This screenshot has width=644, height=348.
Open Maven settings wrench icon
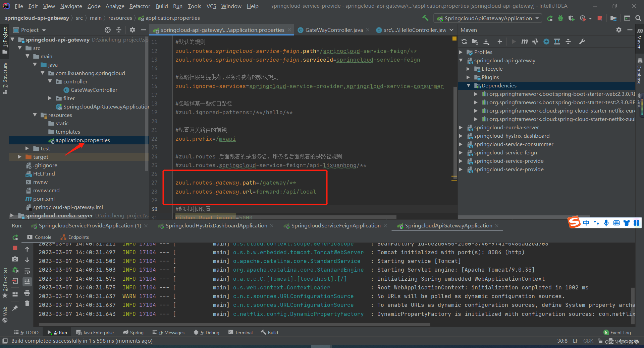pos(582,42)
